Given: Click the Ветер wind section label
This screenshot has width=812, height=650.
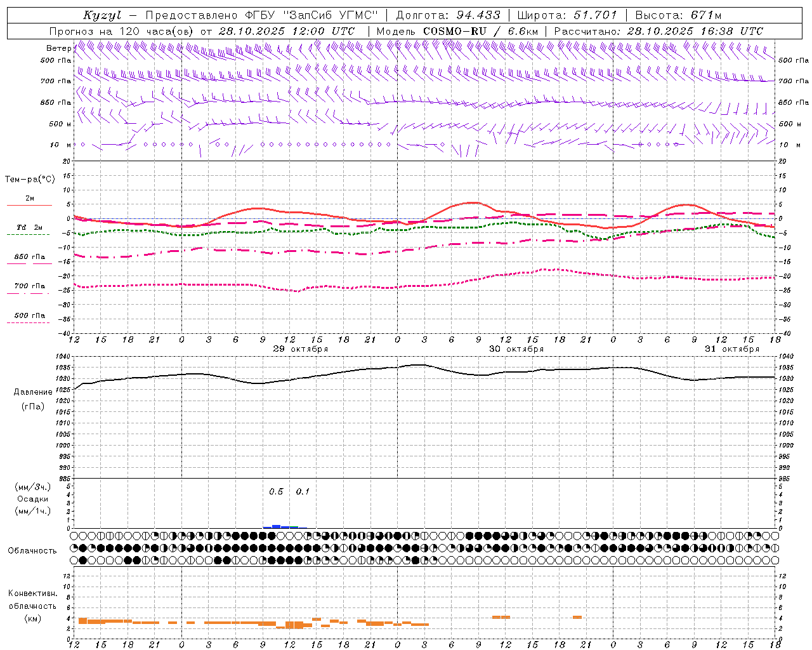Looking at the screenshot, I should 59,48.
